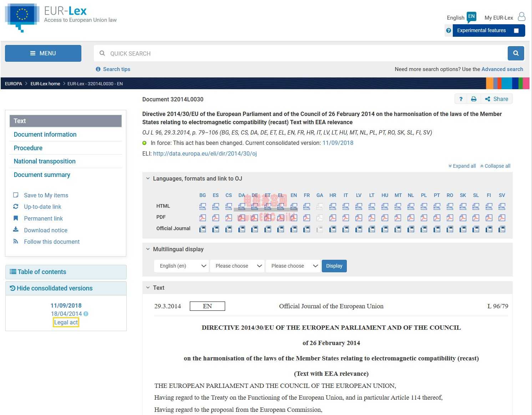Click the EN language badge
The image size is (532, 415).
coord(472,16)
